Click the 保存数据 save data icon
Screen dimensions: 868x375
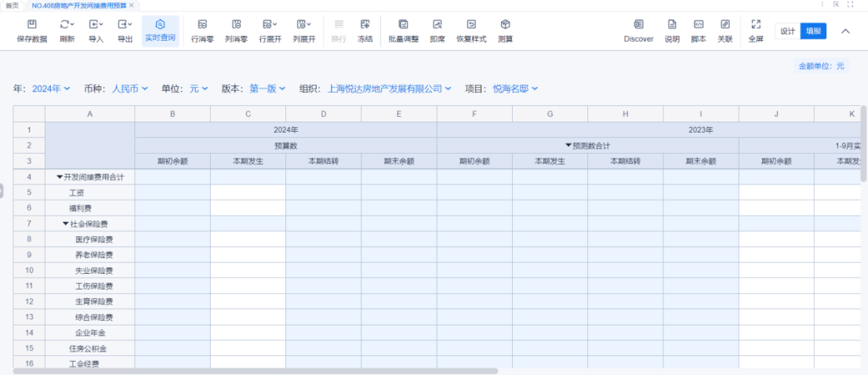pos(31,25)
